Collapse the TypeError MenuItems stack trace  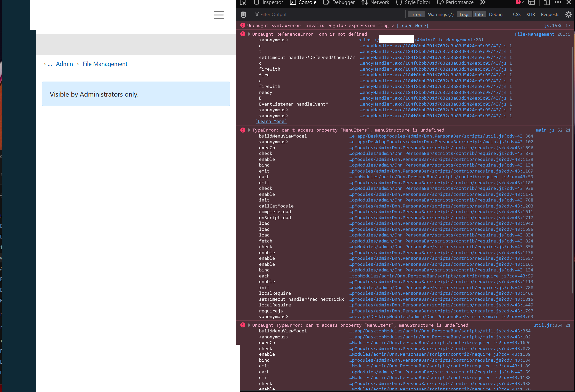[249, 130]
